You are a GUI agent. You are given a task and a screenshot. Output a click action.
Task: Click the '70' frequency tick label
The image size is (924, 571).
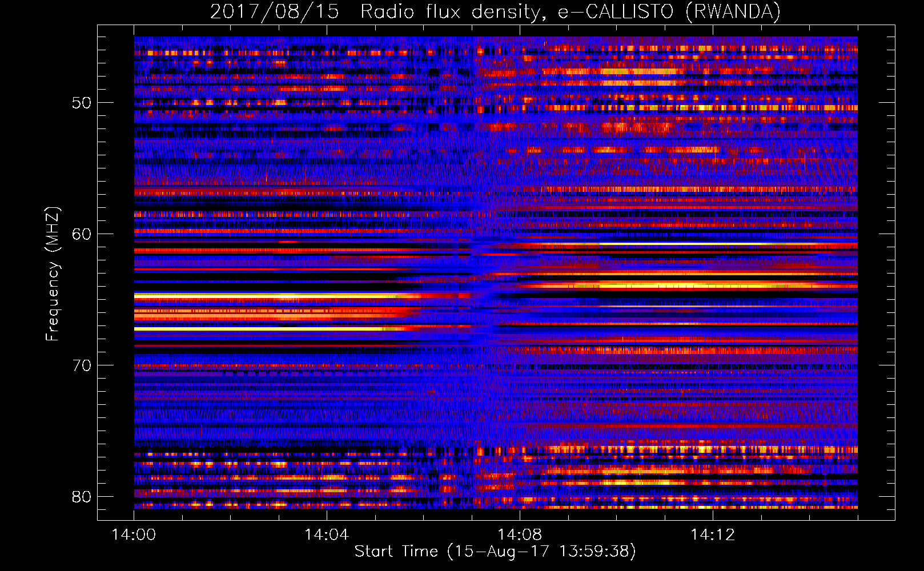pyautogui.click(x=82, y=365)
